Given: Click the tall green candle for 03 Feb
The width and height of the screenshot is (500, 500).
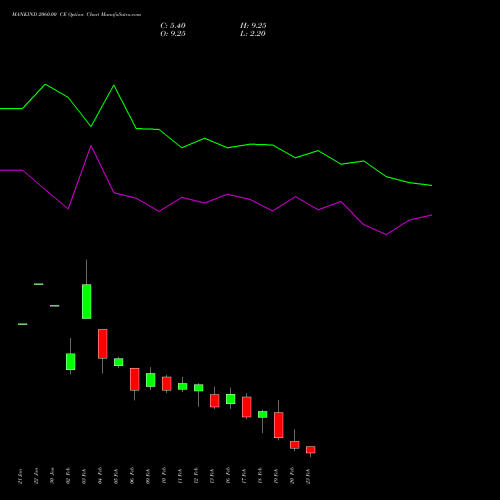Looking at the screenshot, I should pos(87,301).
